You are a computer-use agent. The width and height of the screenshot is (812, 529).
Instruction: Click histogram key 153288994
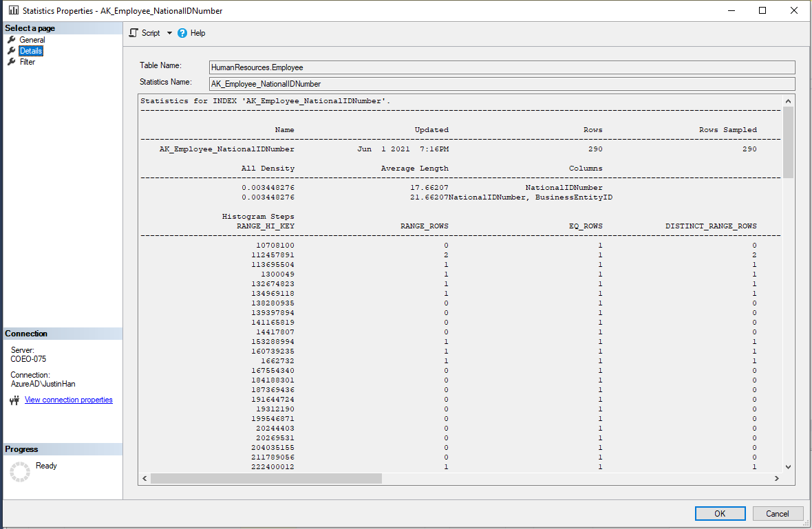pyautogui.click(x=273, y=342)
